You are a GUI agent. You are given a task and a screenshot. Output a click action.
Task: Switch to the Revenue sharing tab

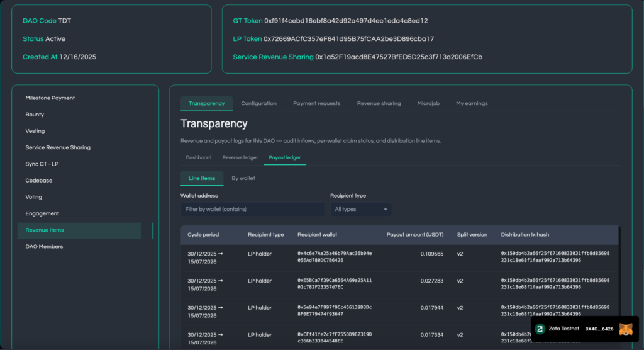coord(379,104)
